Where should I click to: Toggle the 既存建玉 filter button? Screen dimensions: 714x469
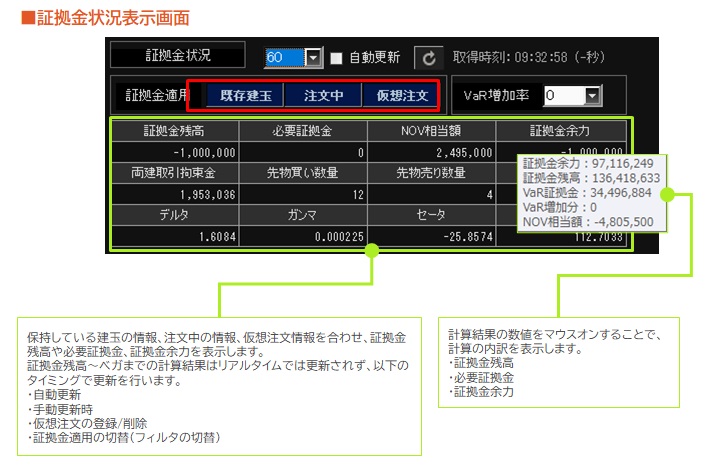coord(245,95)
